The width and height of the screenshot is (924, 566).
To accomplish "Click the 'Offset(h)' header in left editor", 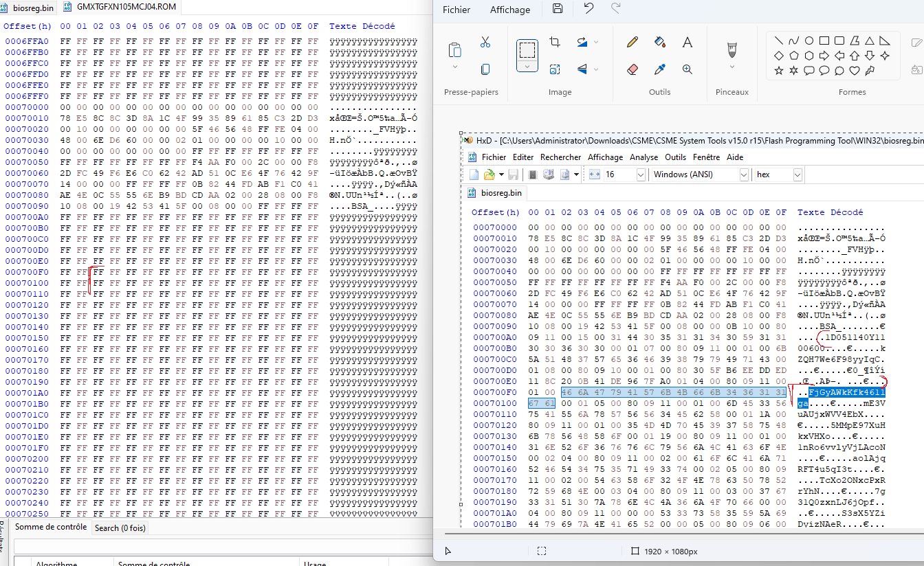I will pyautogui.click(x=27, y=26).
